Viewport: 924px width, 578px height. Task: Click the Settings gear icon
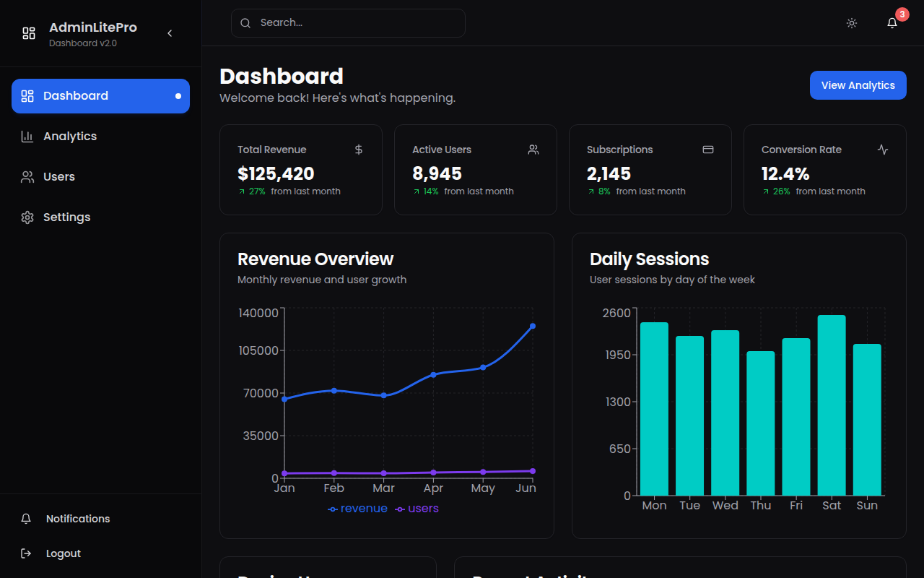[x=27, y=217]
